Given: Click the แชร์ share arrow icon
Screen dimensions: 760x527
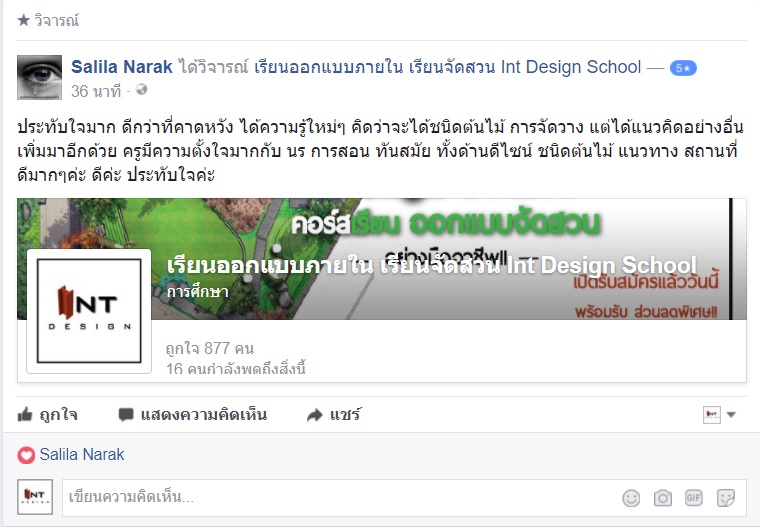Looking at the screenshot, I should tap(315, 415).
